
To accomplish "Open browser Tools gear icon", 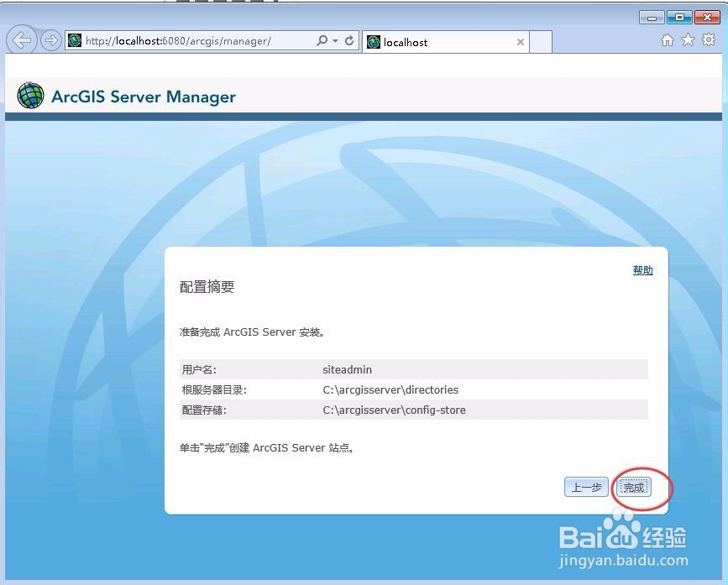I will tap(709, 40).
